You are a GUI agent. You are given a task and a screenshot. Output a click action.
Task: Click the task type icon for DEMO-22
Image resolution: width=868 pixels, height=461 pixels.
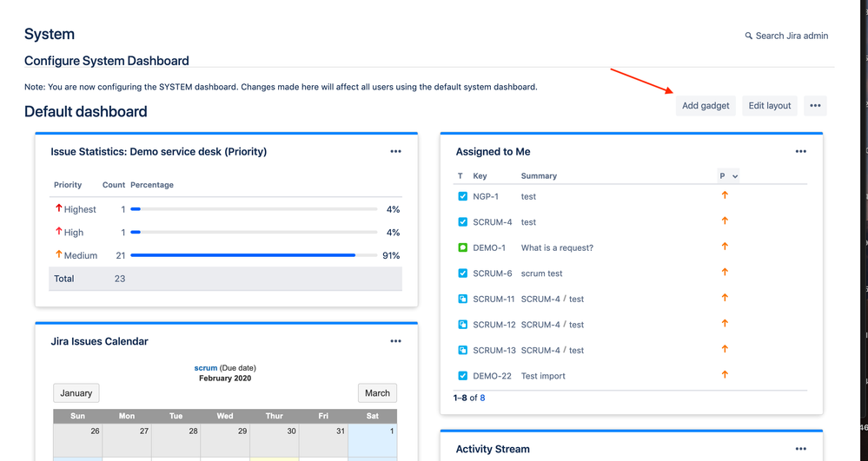click(463, 376)
